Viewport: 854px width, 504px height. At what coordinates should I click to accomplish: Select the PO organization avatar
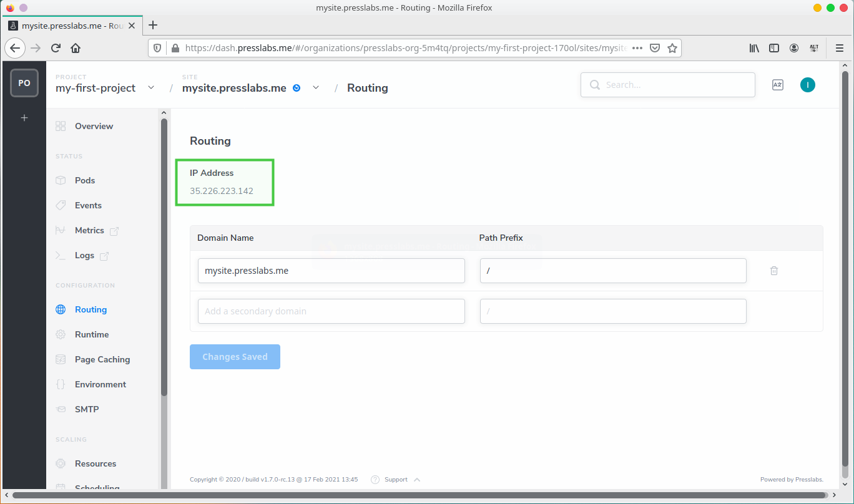click(24, 83)
